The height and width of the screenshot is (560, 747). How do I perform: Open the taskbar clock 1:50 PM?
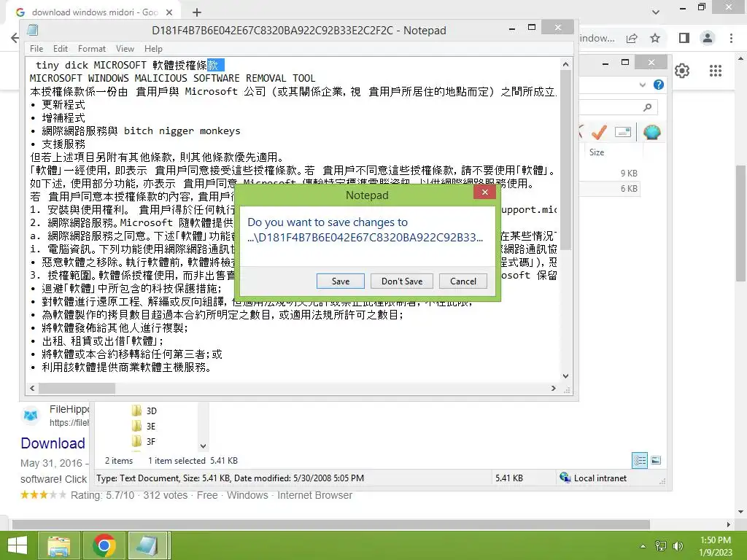[715, 545]
